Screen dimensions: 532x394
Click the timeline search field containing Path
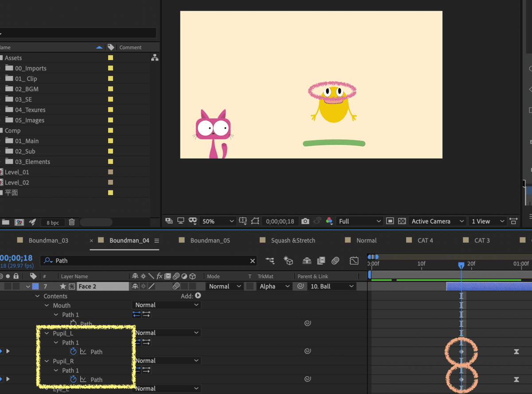149,261
